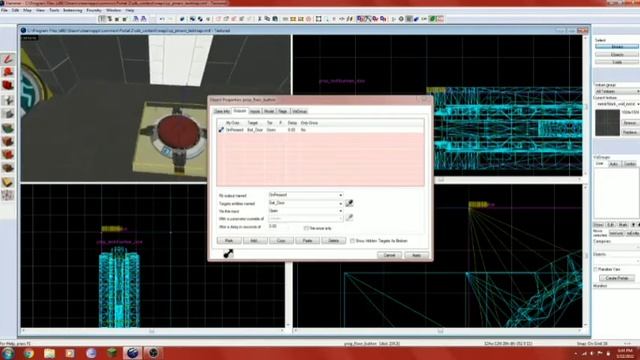Click the Apply button

pyautogui.click(x=416, y=255)
